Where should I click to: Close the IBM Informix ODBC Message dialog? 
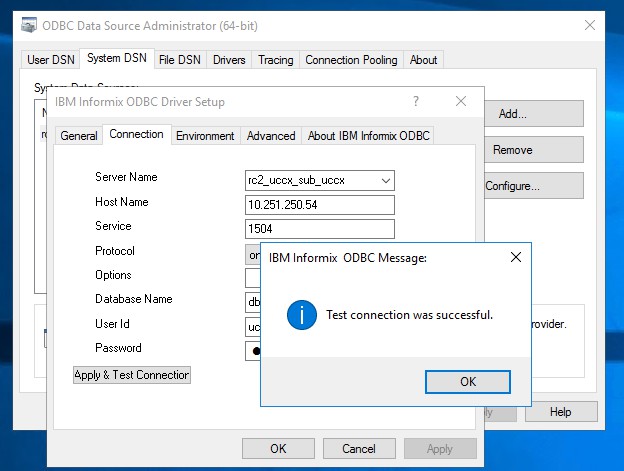(516, 257)
